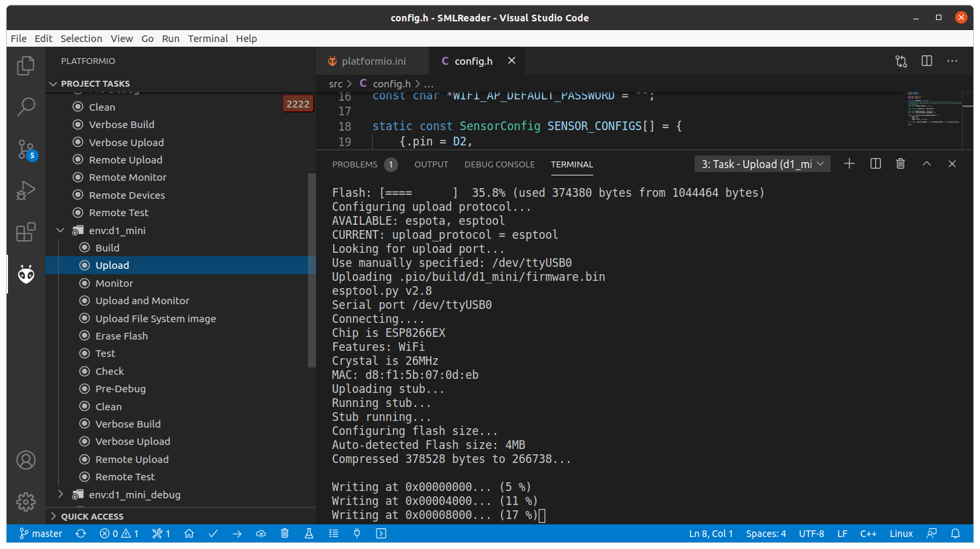Click PlatformIO Test flask icon in status bar
This screenshot has width=980, height=549.
[309, 534]
